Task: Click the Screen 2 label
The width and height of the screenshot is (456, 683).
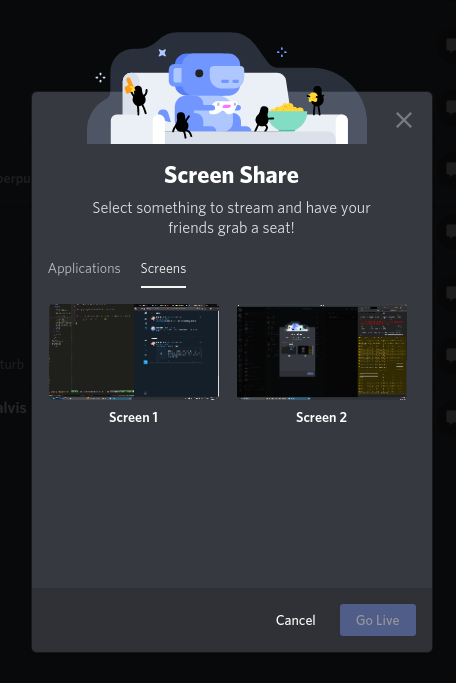Action: [x=321, y=417]
